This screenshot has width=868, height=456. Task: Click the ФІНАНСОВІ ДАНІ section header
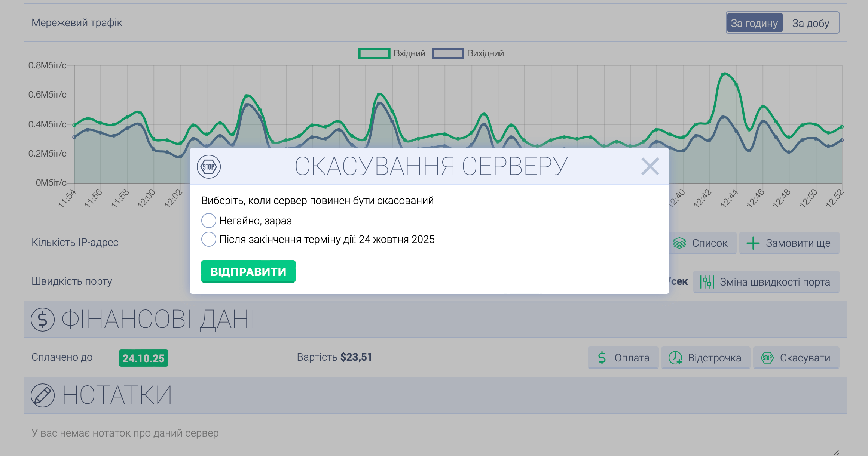[435, 320]
